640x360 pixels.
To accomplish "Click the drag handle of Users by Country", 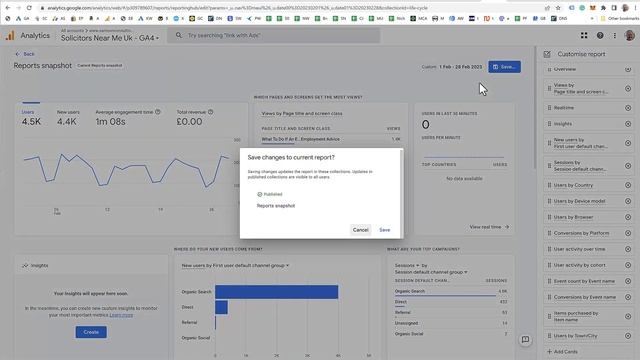I will 549,185.
